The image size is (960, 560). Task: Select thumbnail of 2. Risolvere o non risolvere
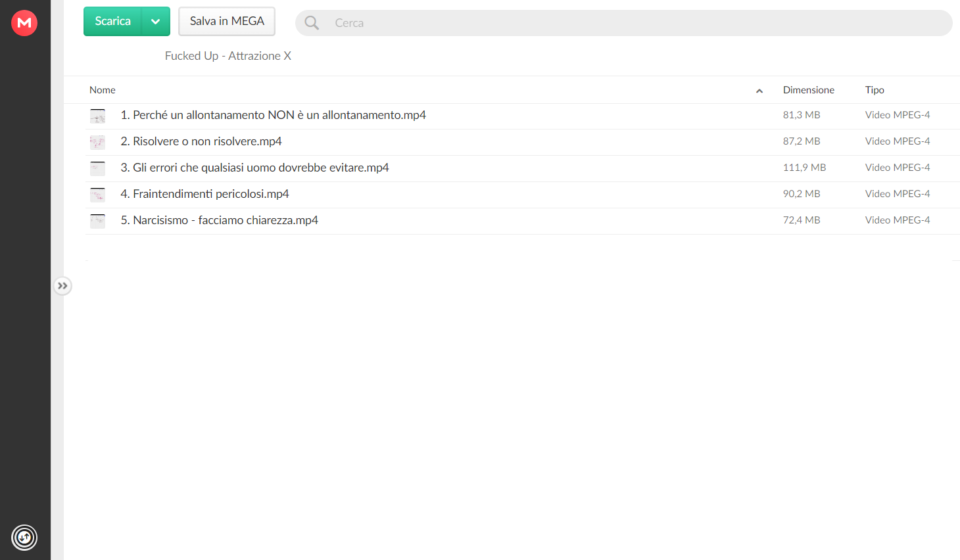tap(97, 142)
